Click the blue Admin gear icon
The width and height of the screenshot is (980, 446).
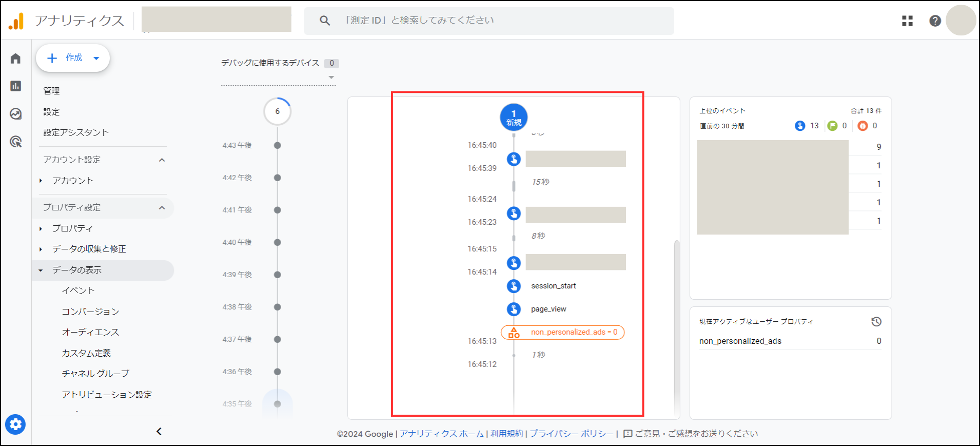tap(15, 424)
